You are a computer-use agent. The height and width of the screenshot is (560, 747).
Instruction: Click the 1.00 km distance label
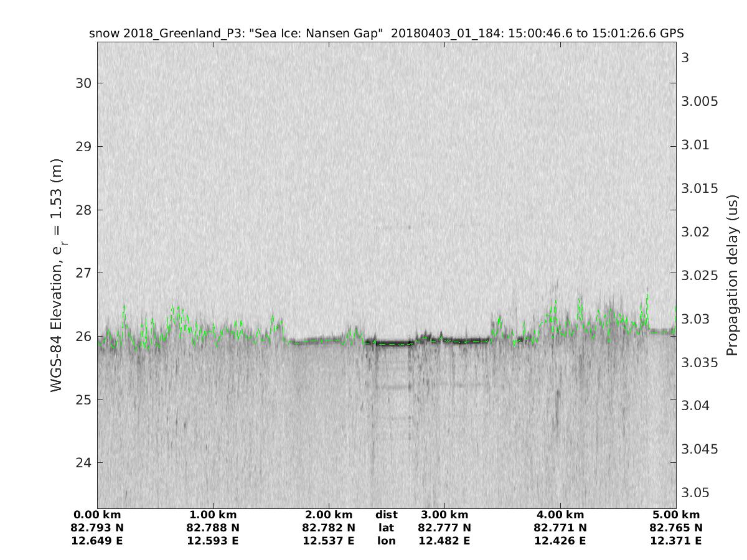214,515
